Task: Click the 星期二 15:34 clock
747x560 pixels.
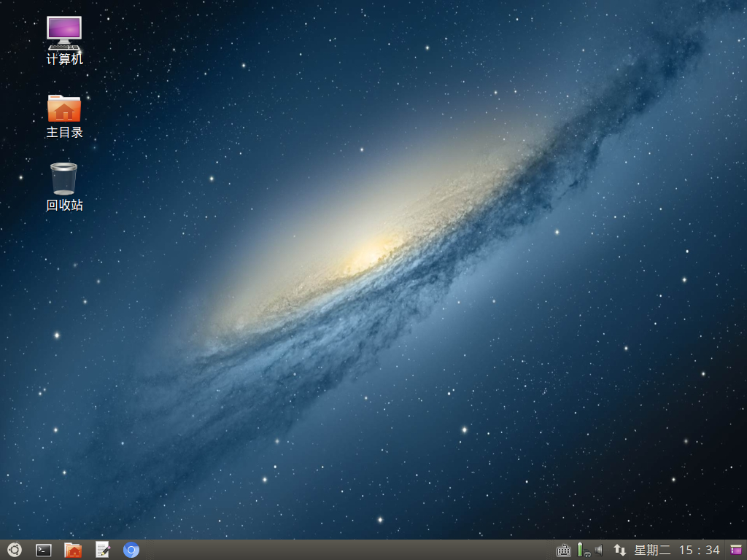Action: point(676,551)
